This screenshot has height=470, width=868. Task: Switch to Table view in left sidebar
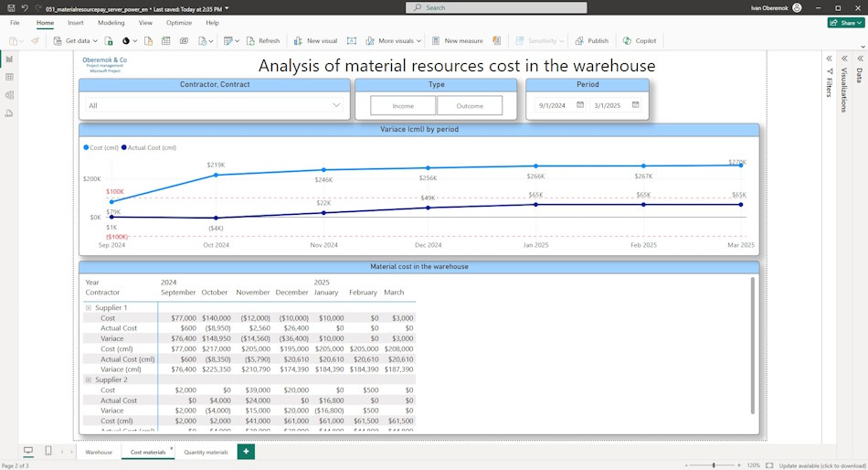tap(9, 77)
